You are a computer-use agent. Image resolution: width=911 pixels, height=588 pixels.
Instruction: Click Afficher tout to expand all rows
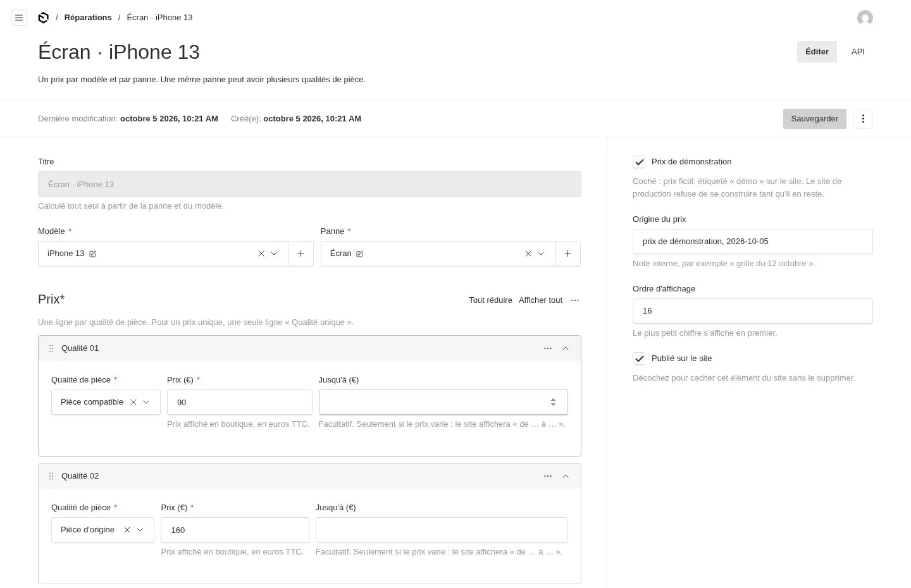[540, 300]
